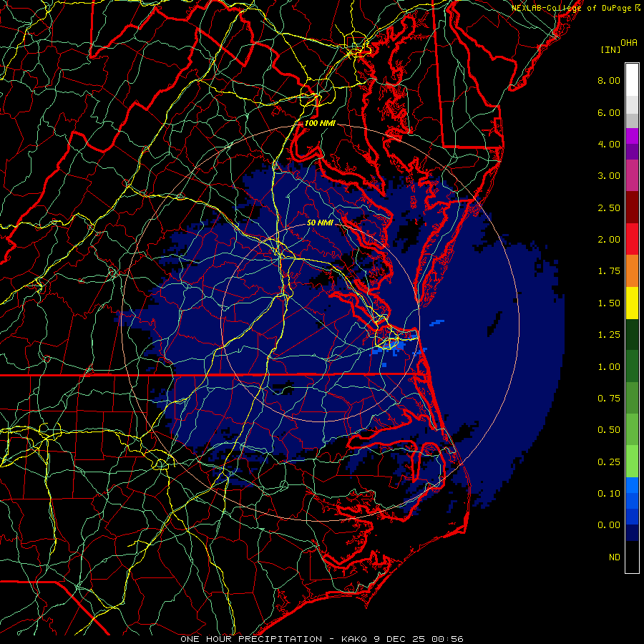Click the 1.00 legend value

pos(609,367)
